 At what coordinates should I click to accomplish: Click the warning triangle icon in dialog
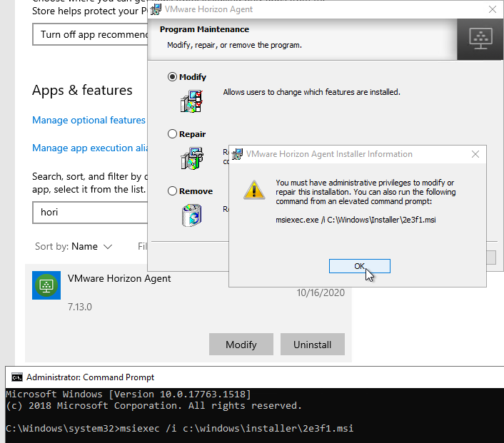[254, 190]
